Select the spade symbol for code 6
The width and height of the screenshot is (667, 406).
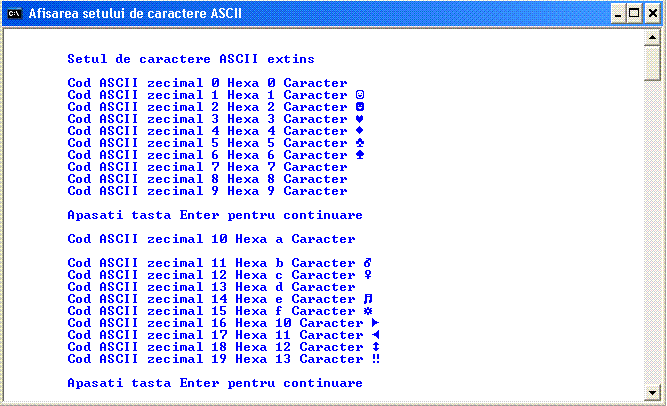[x=360, y=155]
